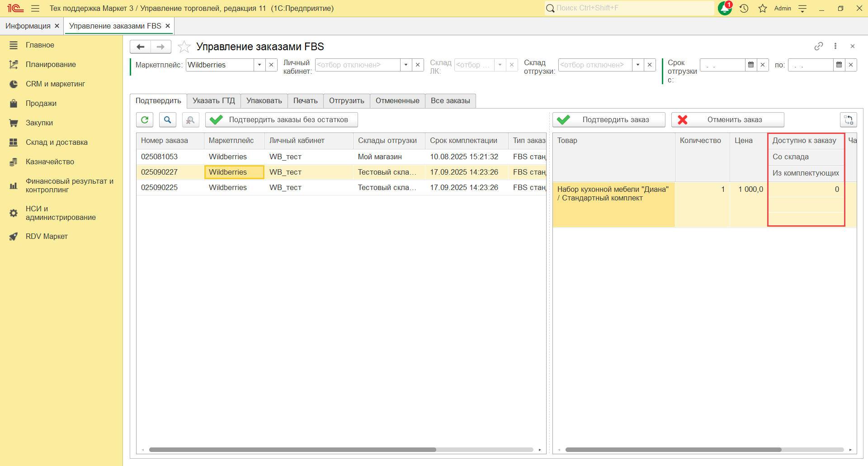Expand the Маркетплейс dropdown
The image size is (868, 466).
pos(259,65)
